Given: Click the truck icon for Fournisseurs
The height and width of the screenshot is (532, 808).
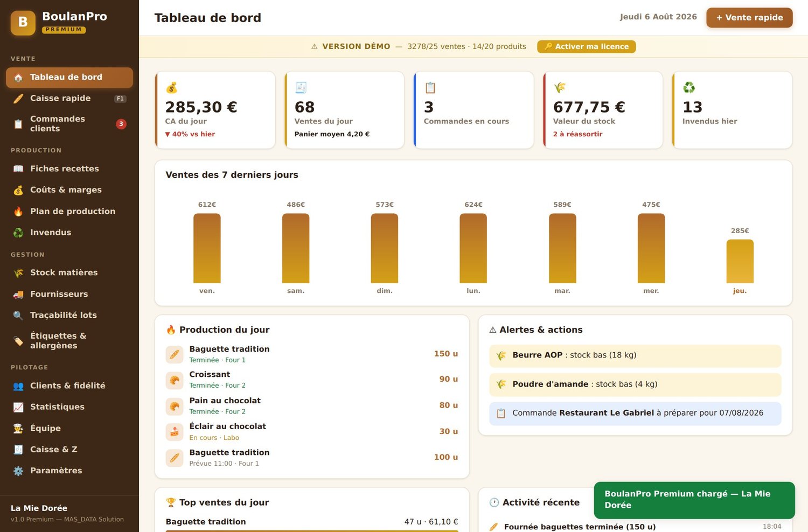Looking at the screenshot, I should [x=18, y=294].
